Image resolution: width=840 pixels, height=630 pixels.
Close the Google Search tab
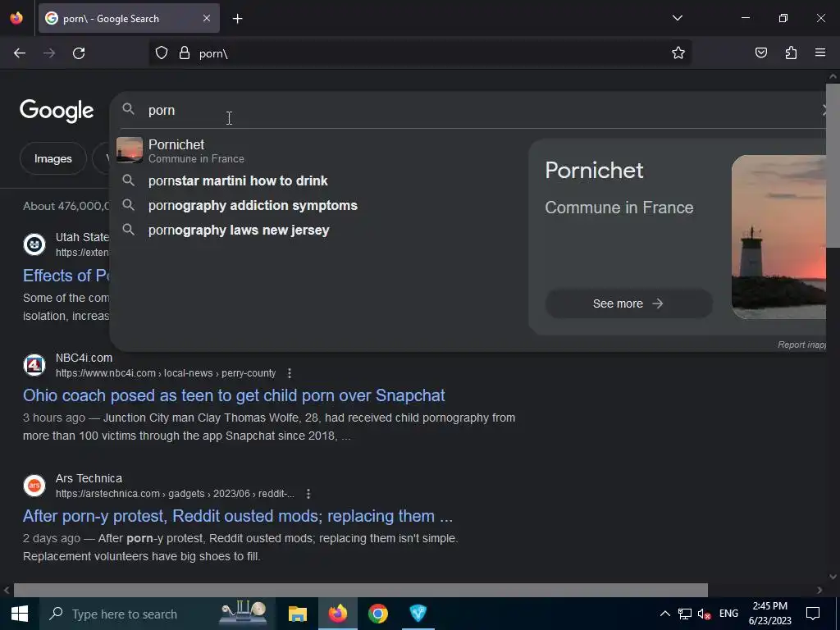(207, 18)
